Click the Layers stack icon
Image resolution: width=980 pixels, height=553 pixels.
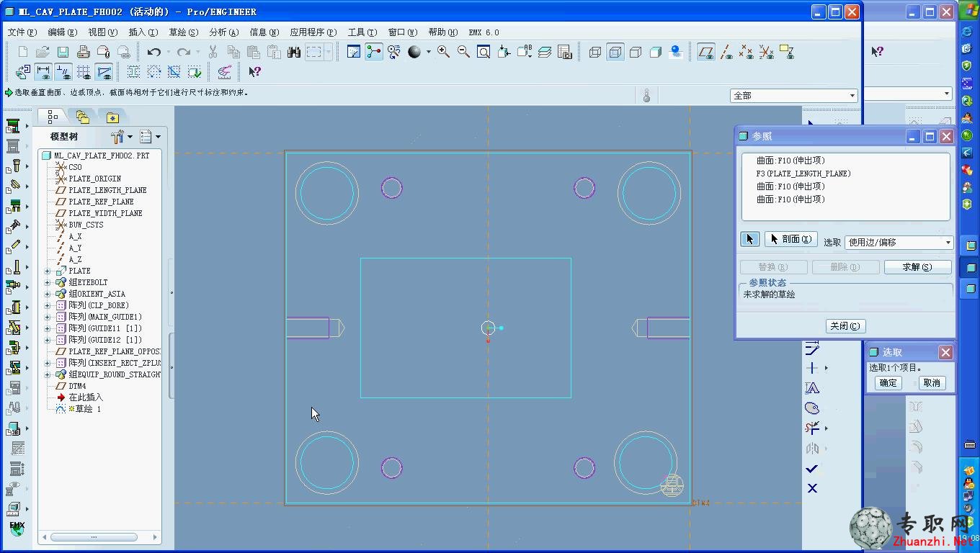point(545,52)
